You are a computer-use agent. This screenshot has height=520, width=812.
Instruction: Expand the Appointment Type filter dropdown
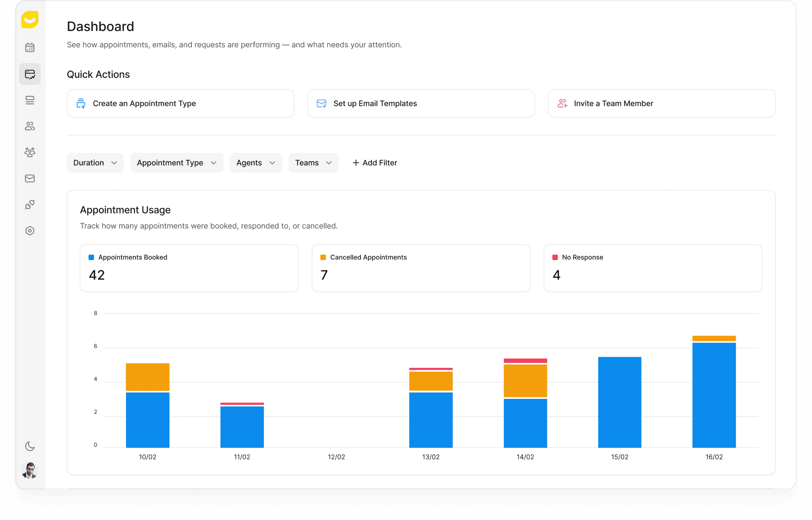coord(177,163)
